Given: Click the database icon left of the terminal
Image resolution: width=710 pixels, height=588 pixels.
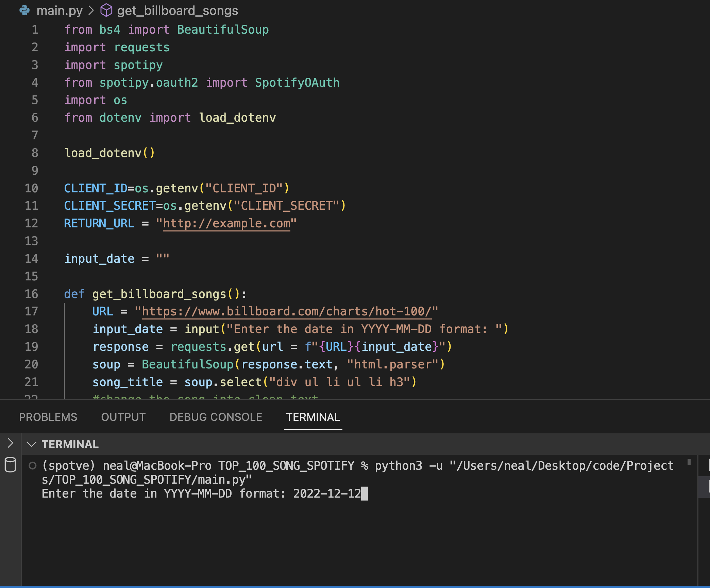Looking at the screenshot, I should pyautogui.click(x=10, y=465).
